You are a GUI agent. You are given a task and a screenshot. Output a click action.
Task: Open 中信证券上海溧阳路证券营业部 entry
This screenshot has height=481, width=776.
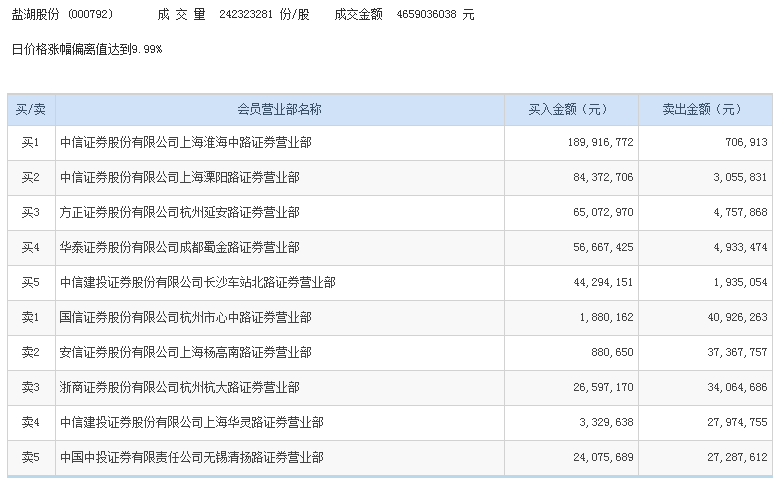coord(179,178)
